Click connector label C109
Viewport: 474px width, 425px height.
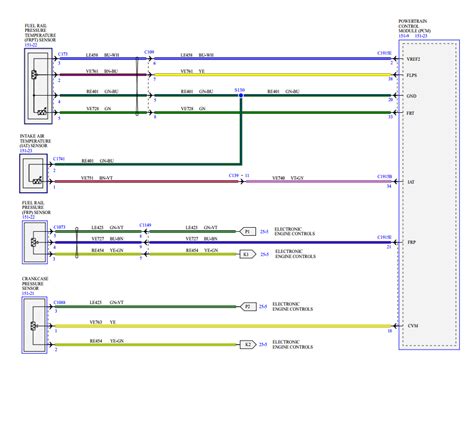(x=149, y=52)
